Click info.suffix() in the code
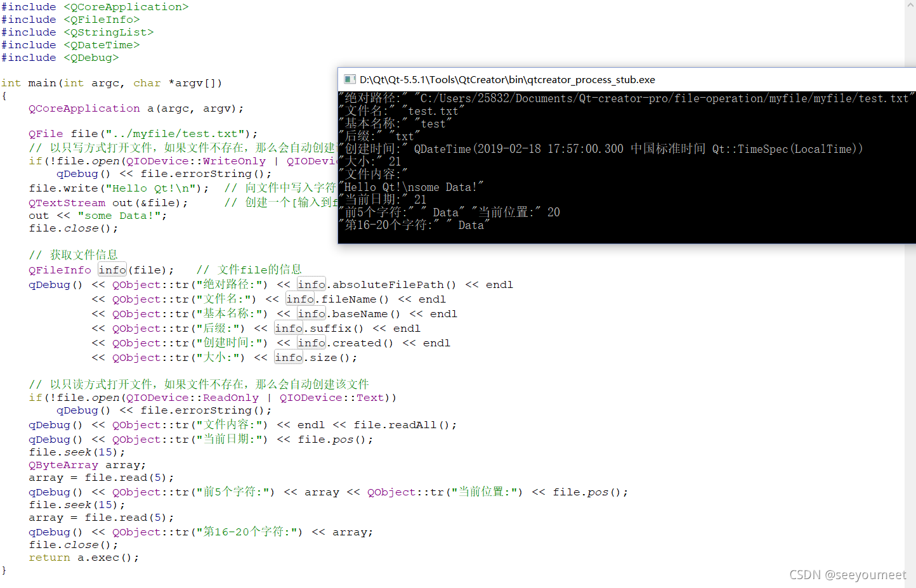Image resolution: width=916 pixels, height=588 pixels. [x=319, y=329]
